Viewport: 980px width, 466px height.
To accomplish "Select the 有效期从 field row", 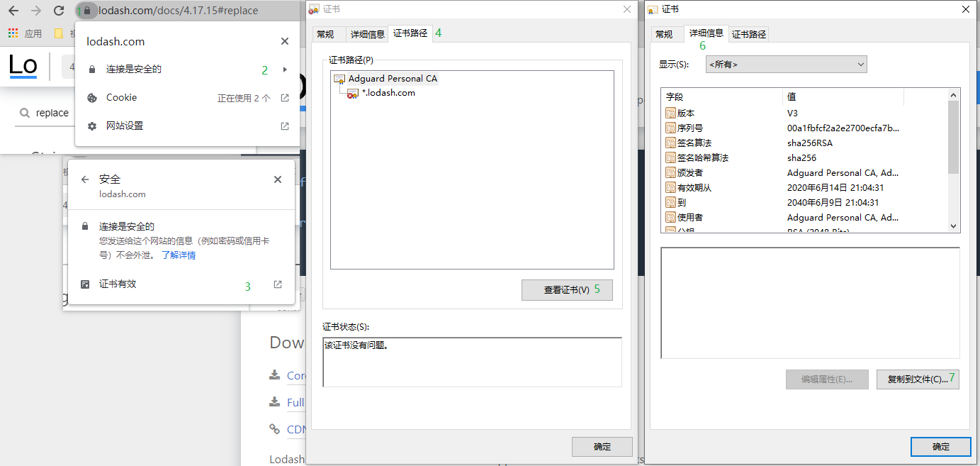I will coord(804,187).
